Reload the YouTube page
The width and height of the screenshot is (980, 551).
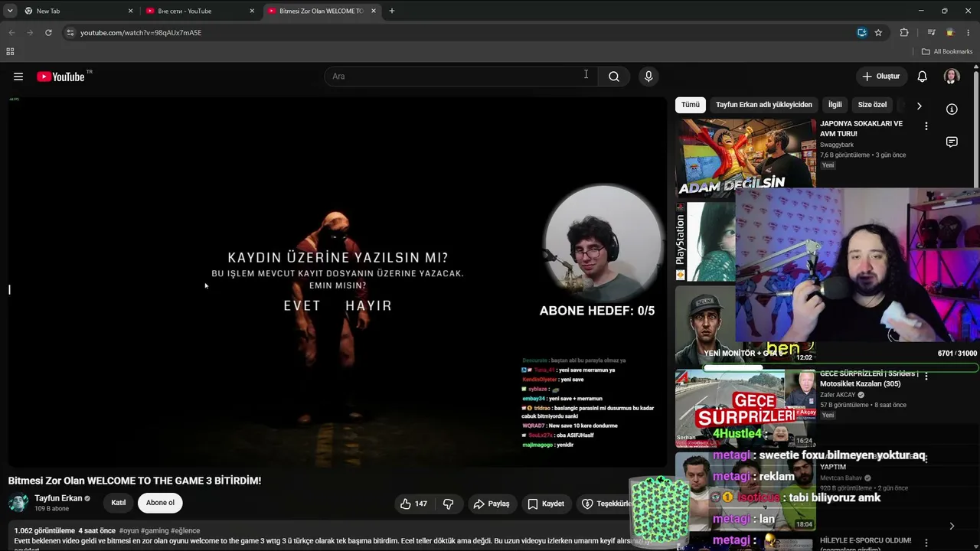(48, 33)
